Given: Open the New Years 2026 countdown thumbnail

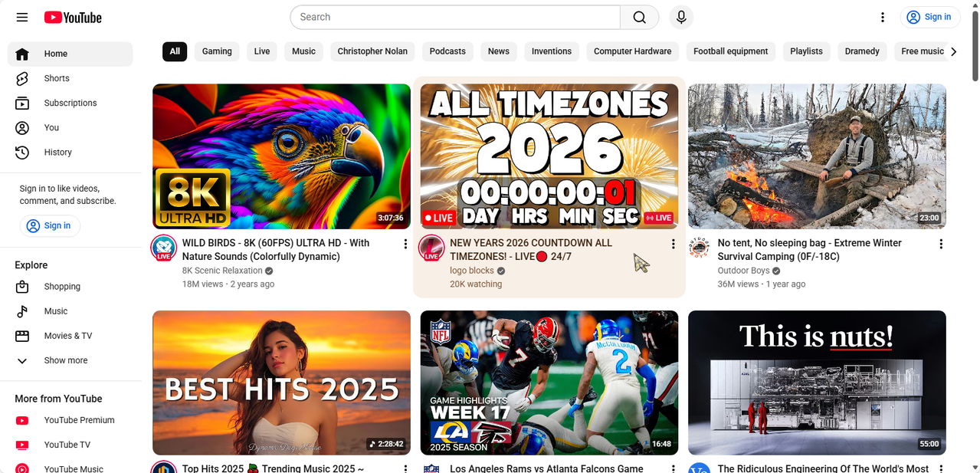Looking at the screenshot, I should point(549,156).
